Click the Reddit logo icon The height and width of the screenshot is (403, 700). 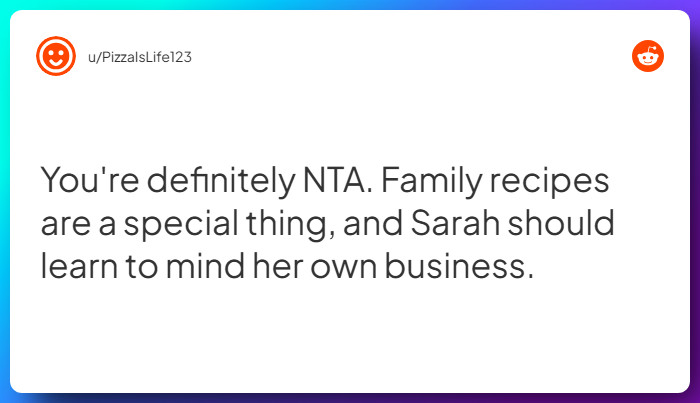click(648, 57)
